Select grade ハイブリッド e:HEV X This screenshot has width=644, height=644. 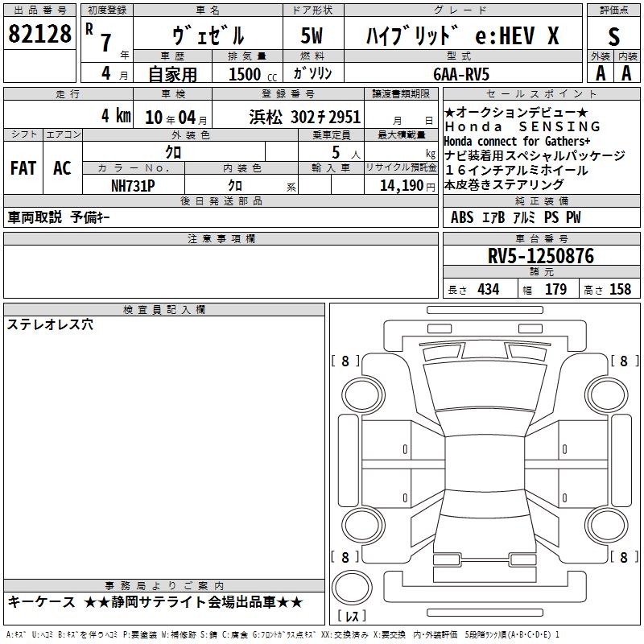[463, 35]
